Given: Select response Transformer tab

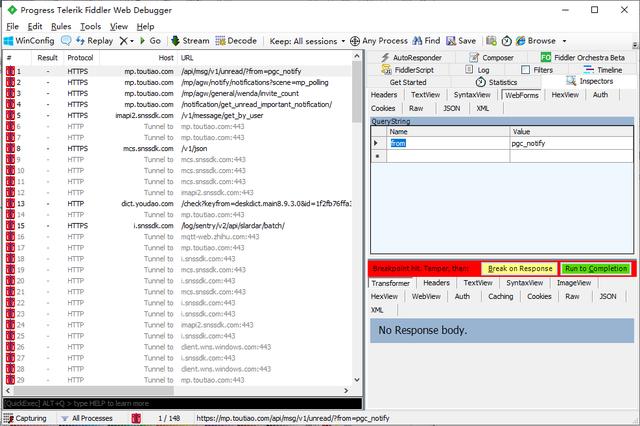Looking at the screenshot, I should (391, 283).
